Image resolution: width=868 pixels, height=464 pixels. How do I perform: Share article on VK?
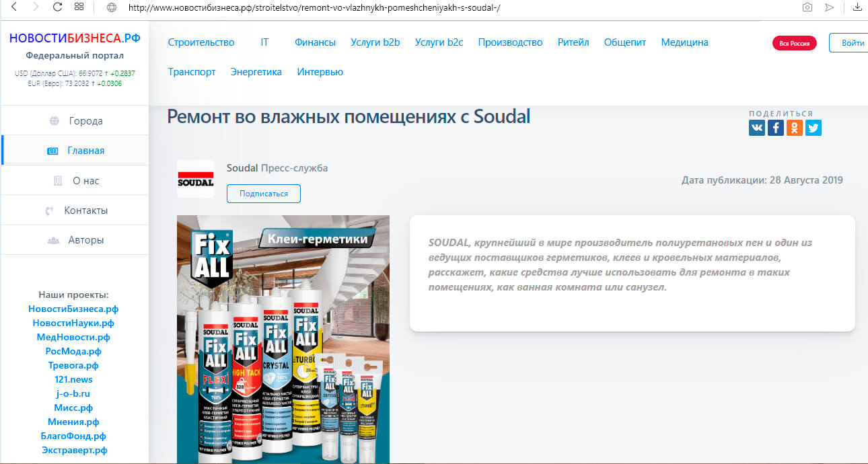pyautogui.click(x=757, y=128)
